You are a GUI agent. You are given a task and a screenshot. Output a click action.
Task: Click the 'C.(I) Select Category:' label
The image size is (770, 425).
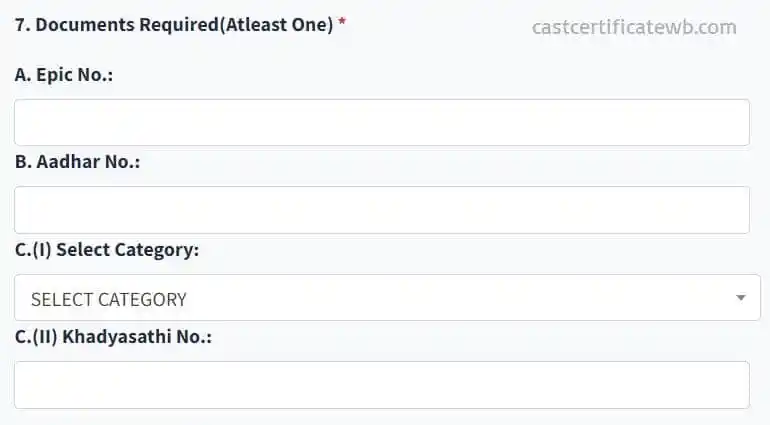[x=107, y=250]
